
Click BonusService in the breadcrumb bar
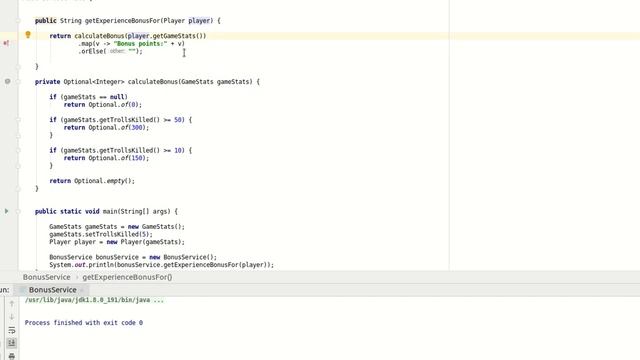pyautogui.click(x=47, y=277)
